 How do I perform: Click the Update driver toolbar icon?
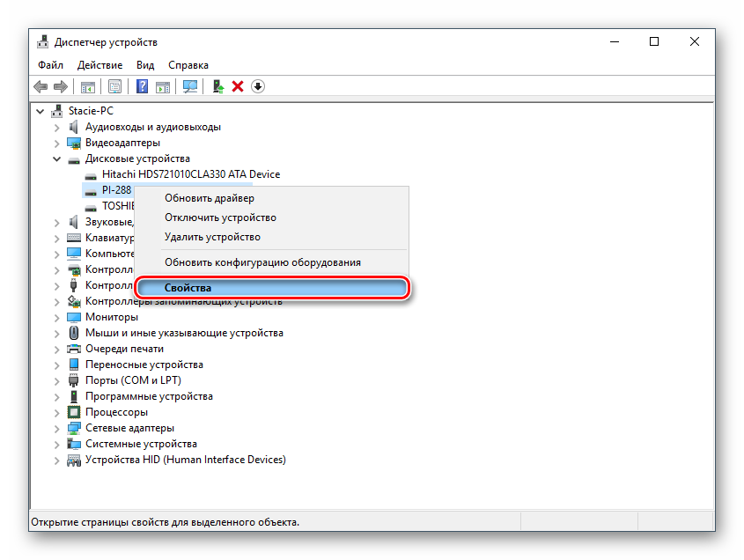coord(217,86)
